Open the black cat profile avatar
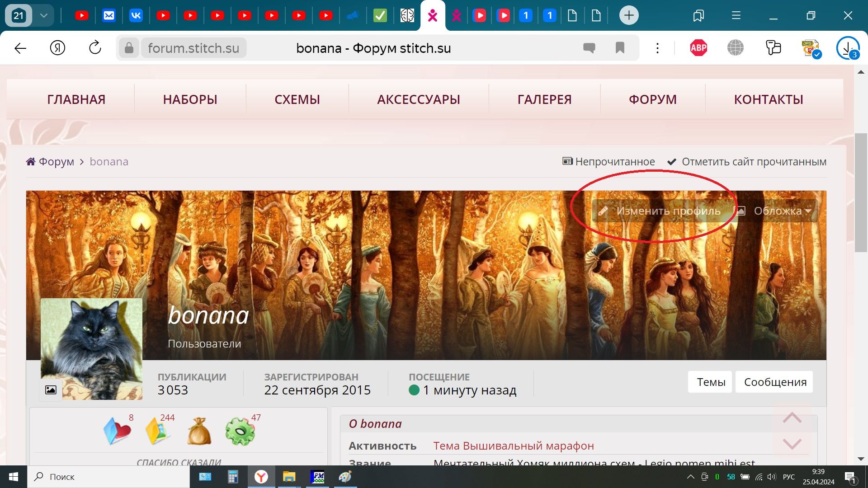This screenshot has width=868, height=488. tap(91, 349)
